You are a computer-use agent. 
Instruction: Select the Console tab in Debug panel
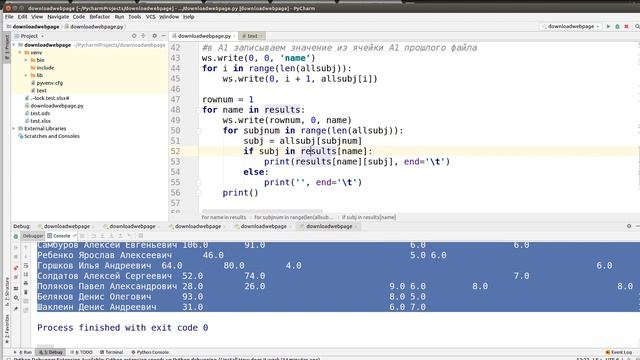click(x=61, y=236)
